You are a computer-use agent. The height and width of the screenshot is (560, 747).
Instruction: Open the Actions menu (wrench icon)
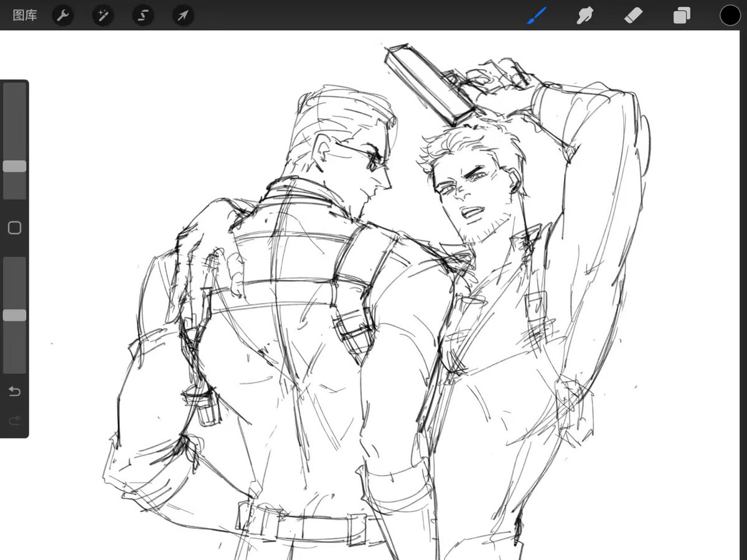(62, 15)
